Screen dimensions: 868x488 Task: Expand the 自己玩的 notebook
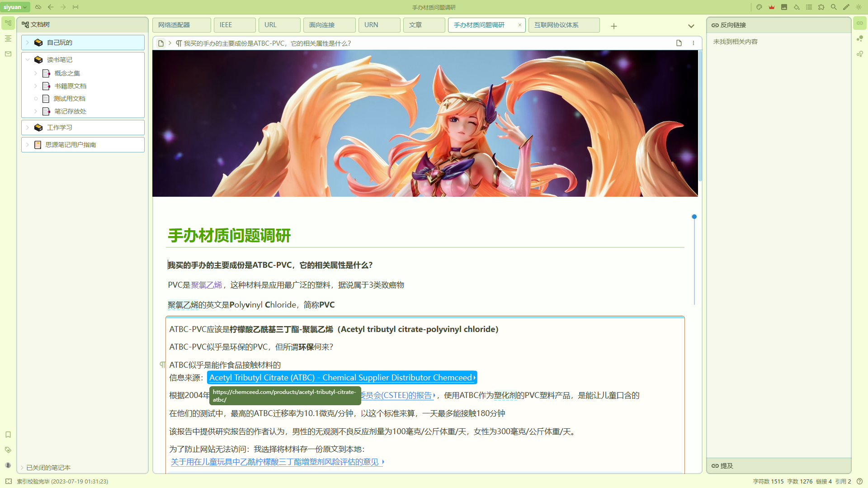[28, 43]
